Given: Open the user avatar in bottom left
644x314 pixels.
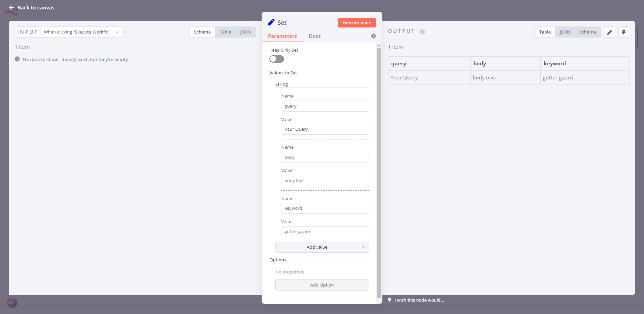Looking at the screenshot, I should (x=12, y=303).
